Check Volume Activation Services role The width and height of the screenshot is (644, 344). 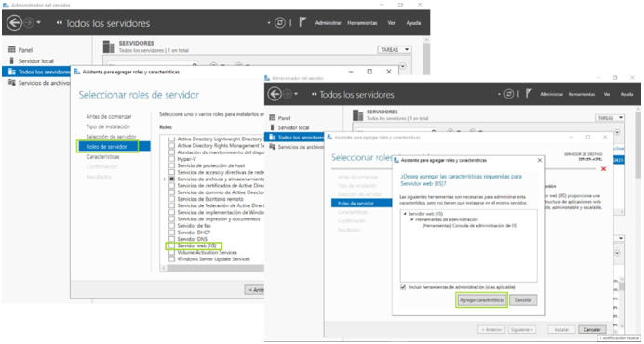point(171,253)
